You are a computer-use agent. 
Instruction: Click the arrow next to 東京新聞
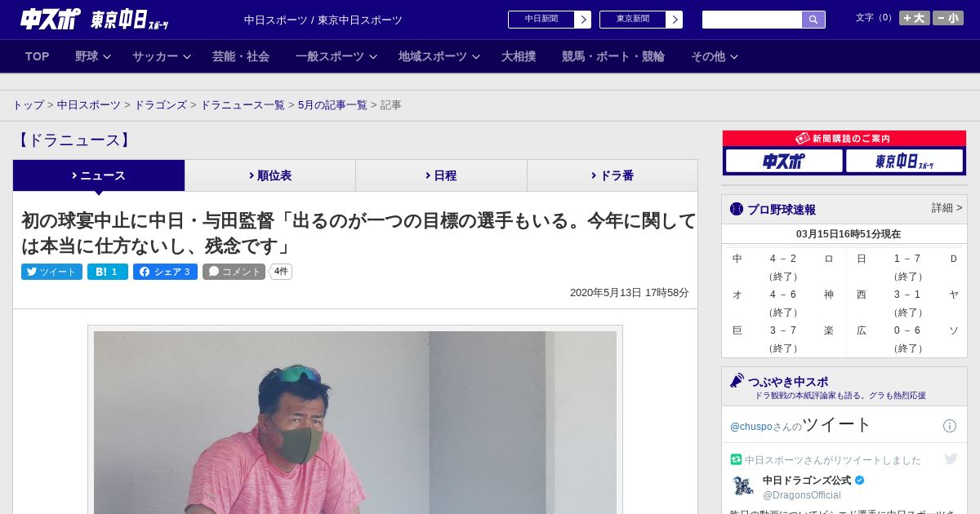[x=675, y=20]
